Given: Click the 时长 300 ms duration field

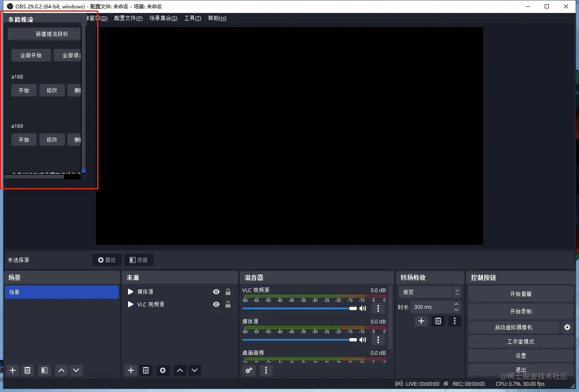Looking at the screenshot, I should pos(436,307).
